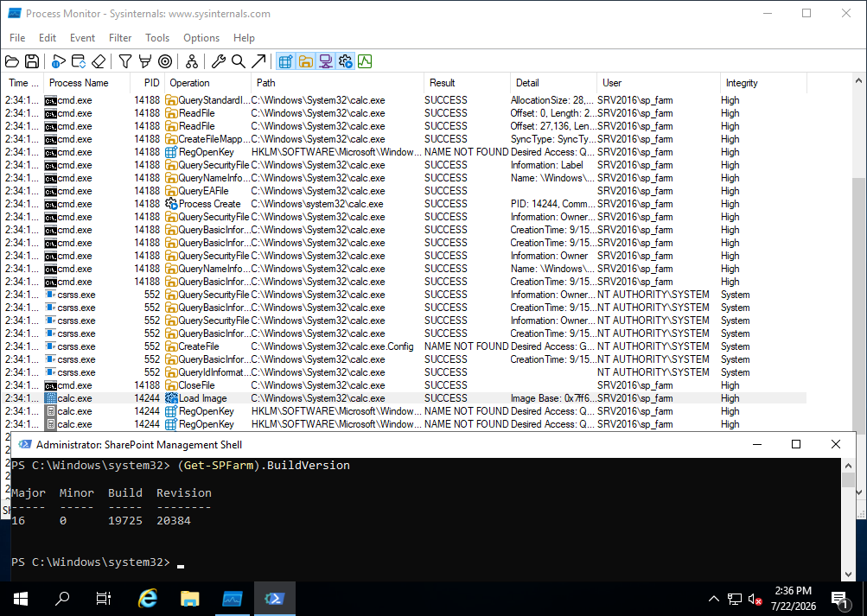Click the Save toolbar icon
The image size is (867, 616).
[32, 61]
